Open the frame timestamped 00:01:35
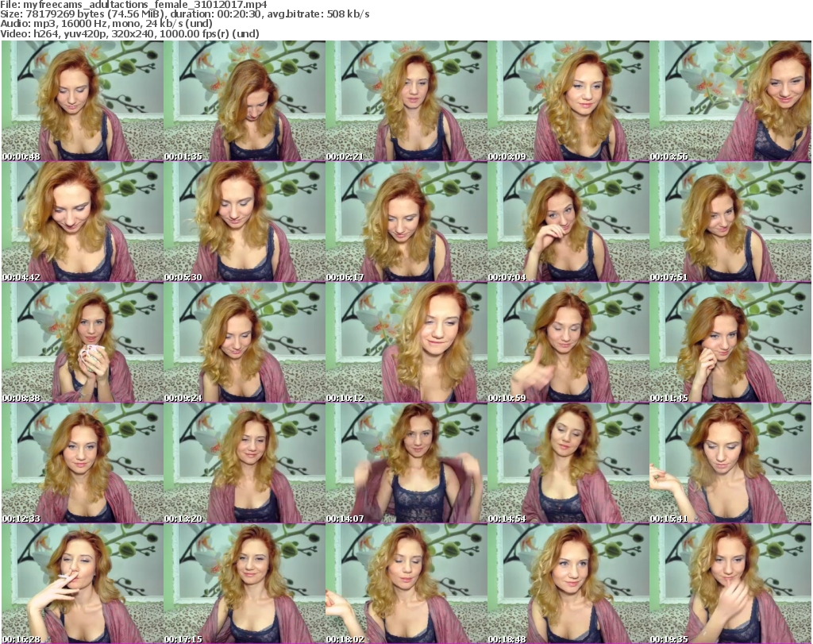 coord(245,101)
